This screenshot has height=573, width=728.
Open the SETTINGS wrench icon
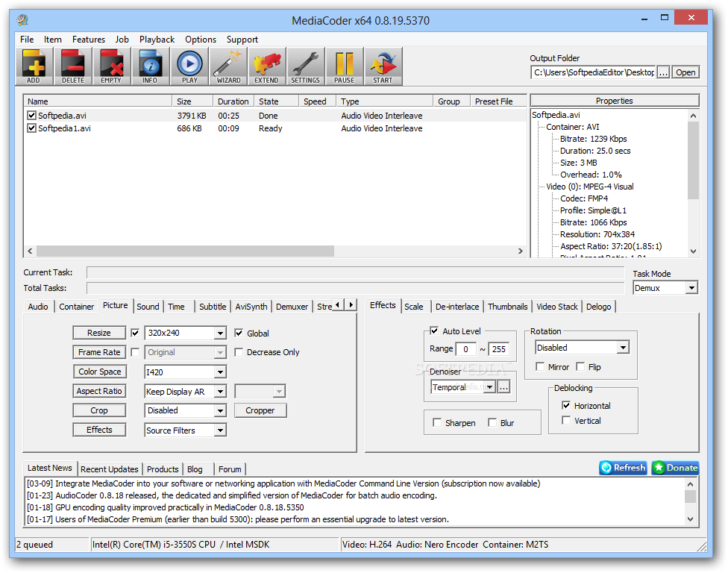(x=306, y=66)
